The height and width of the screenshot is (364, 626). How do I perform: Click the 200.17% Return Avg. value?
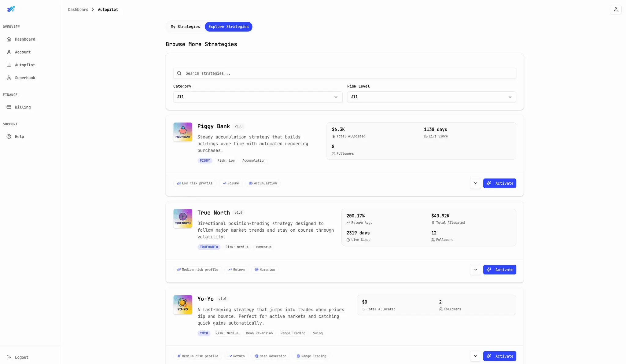(355, 216)
